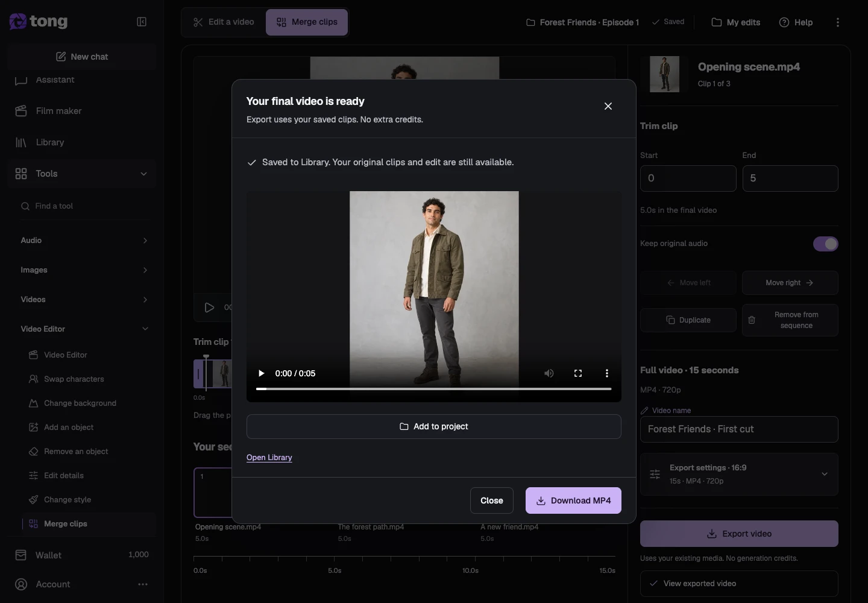Open Account options ellipsis
The height and width of the screenshot is (603, 868).
[x=143, y=584]
